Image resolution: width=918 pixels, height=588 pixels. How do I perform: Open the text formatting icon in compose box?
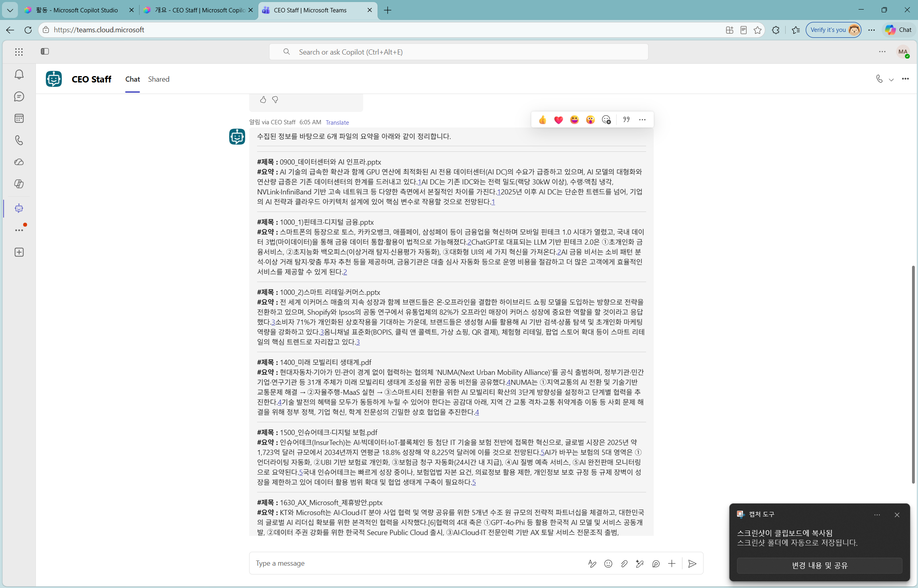pyautogui.click(x=592, y=563)
